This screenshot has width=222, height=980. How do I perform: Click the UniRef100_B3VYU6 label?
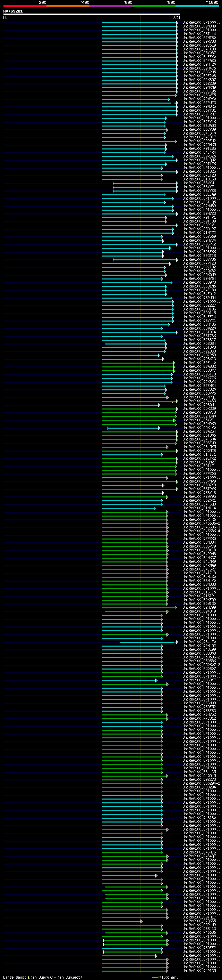199,259
